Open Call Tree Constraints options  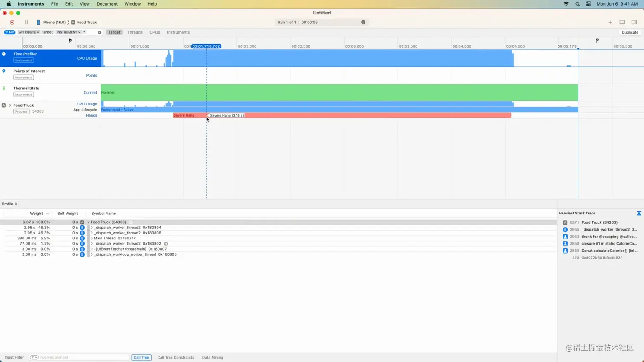[x=175, y=357]
